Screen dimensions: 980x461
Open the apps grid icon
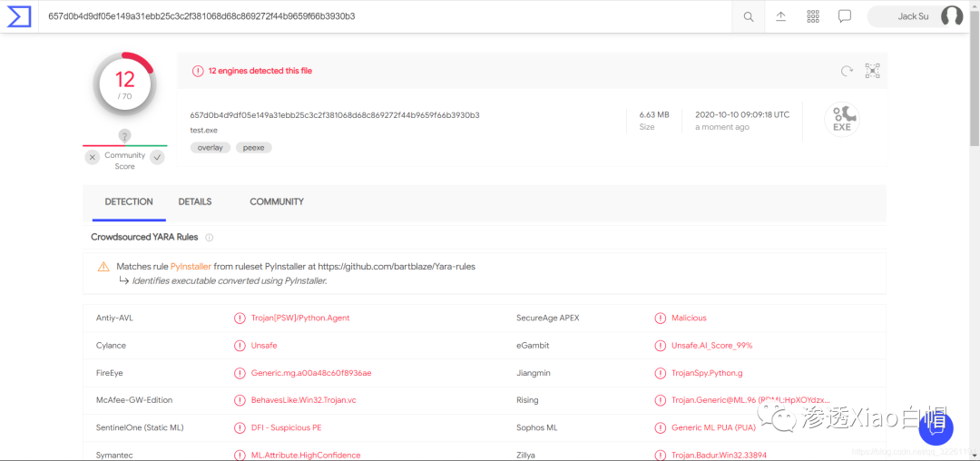(813, 16)
